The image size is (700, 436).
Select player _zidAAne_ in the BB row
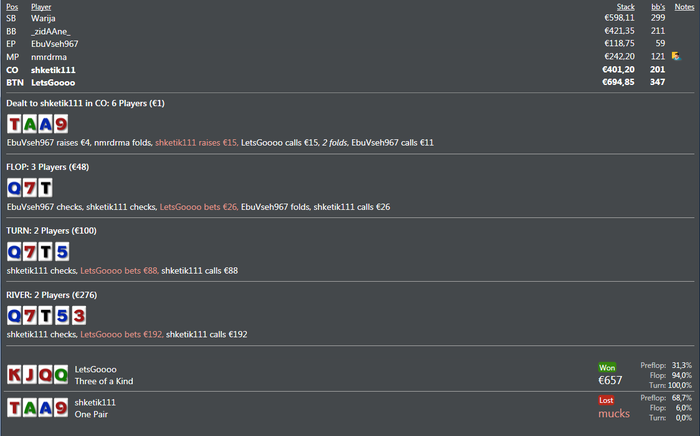[x=50, y=31]
